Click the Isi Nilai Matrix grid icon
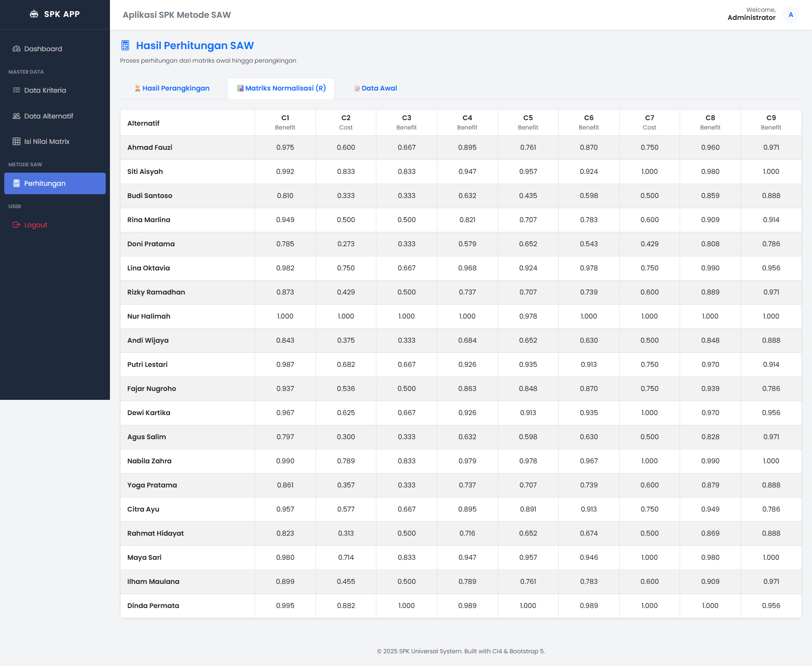The width and height of the screenshot is (812, 666). (x=16, y=141)
